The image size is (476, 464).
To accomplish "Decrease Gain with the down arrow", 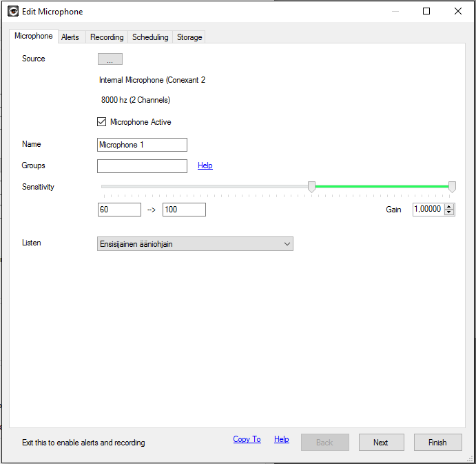I will pyautogui.click(x=449, y=212).
